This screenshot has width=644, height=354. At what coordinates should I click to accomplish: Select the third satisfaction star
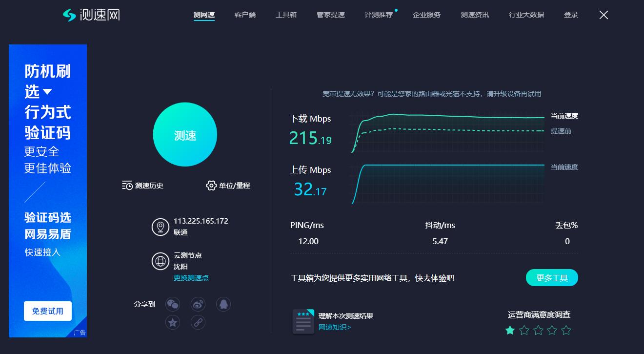pyautogui.click(x=538, y=331)
